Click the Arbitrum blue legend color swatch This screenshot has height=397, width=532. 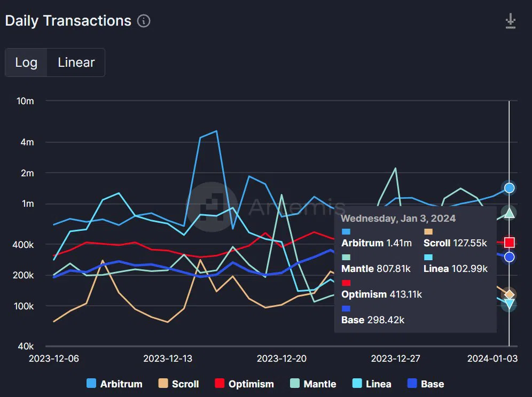click(x=91, y=384)
